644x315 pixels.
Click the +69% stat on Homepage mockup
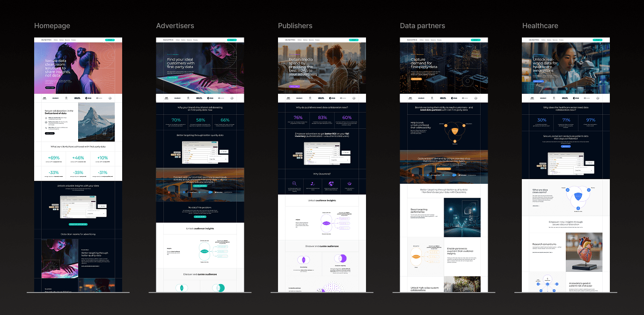click(x=54, y=158)
